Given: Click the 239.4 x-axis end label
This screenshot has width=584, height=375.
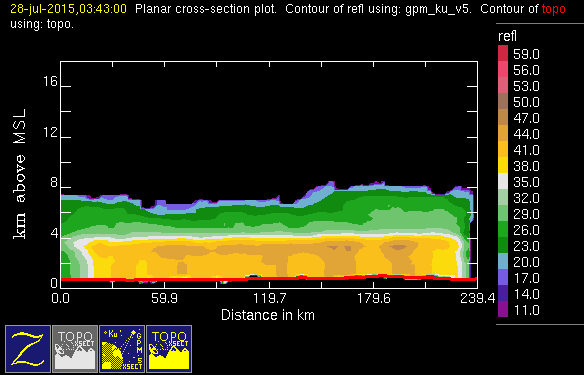Looking at the screenshot, I should [x=477, y=298].
